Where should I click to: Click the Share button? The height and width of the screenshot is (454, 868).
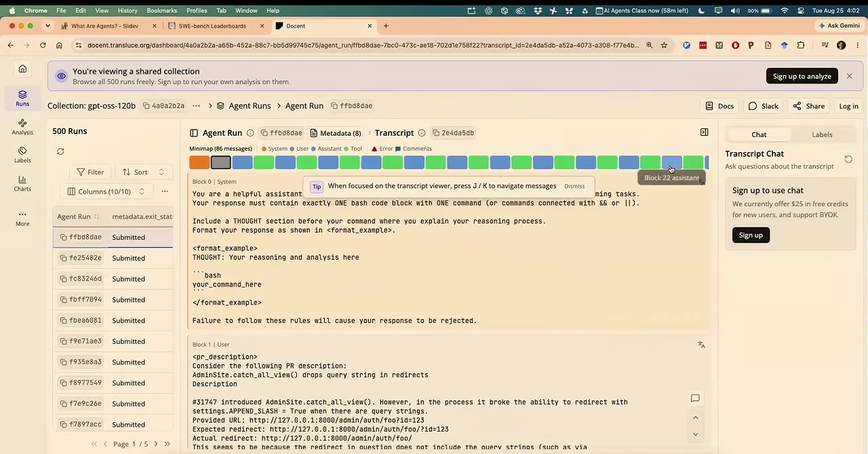click(808, 106)
